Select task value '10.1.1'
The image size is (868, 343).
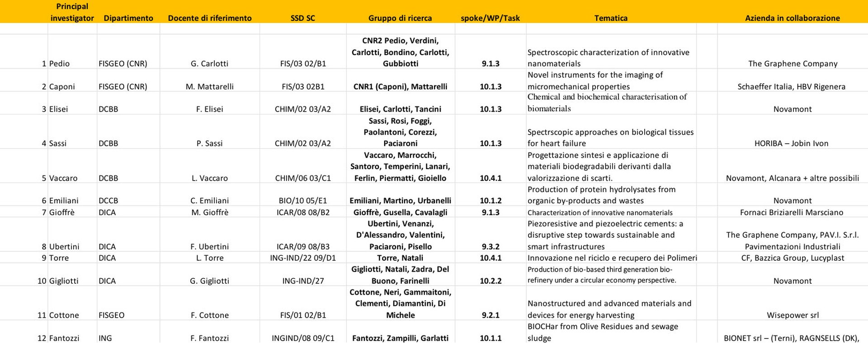click(491, 338)
